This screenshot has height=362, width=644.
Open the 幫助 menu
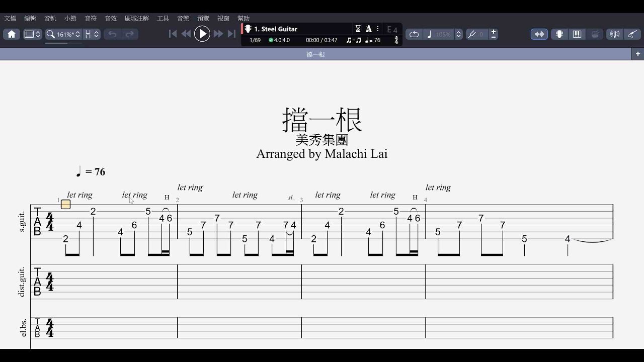[x=244, y=18]
